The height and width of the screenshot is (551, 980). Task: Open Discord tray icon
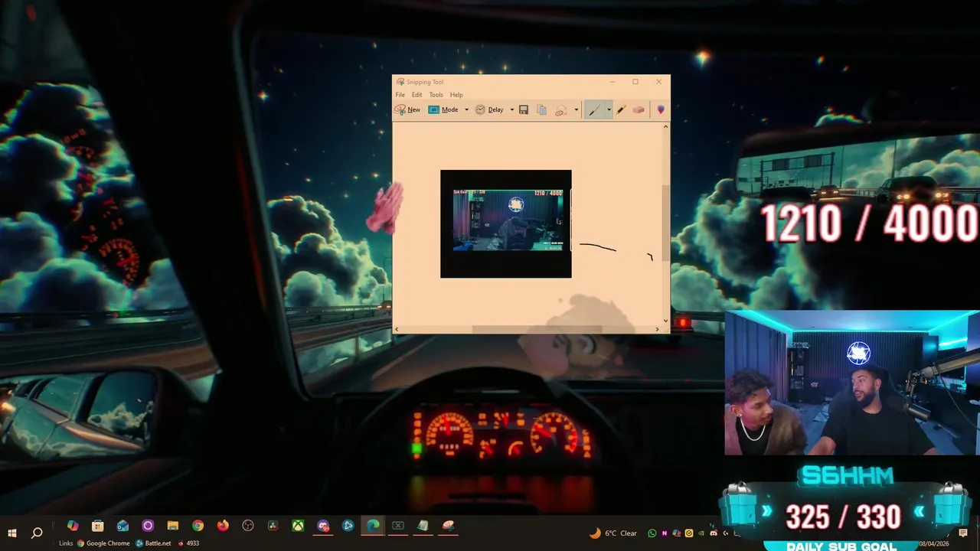tap(714, 533)
